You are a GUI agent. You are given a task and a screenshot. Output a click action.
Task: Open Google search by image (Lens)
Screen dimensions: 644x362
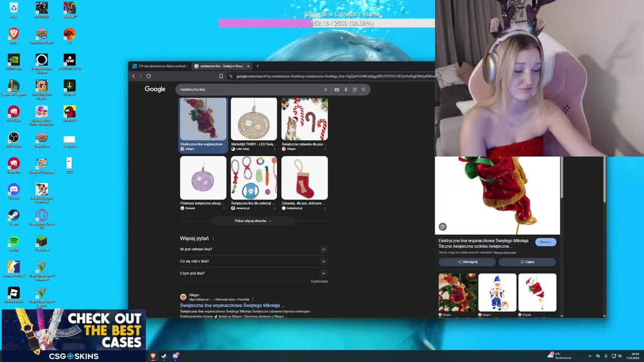[x=355, y=89]
